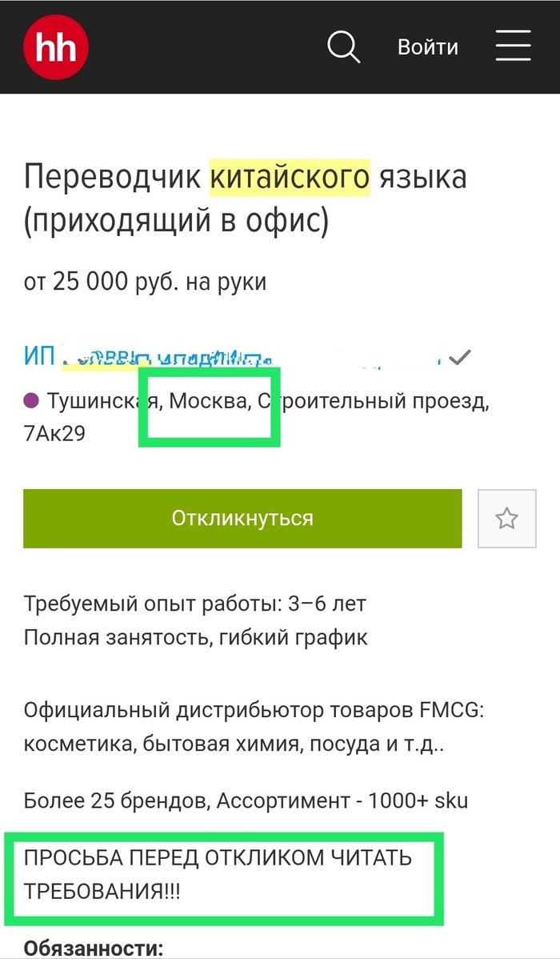Screen dimensions: 560x959
Task: Click the purple metro dot near Тушинская
Action: [31, 402]
